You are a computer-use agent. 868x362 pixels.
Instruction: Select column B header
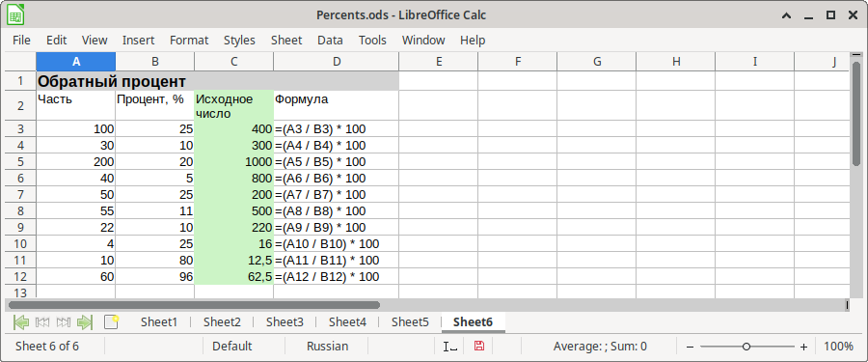click(155, 62)
